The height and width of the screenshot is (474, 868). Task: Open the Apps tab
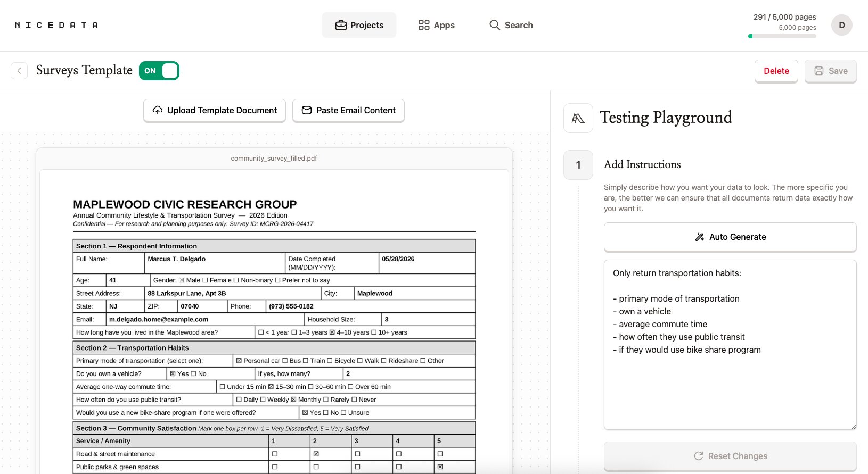click(436, 25)
